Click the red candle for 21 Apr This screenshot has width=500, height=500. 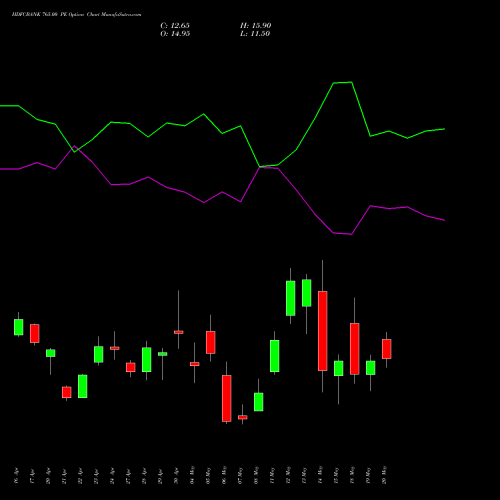click(x=67, y=392)
